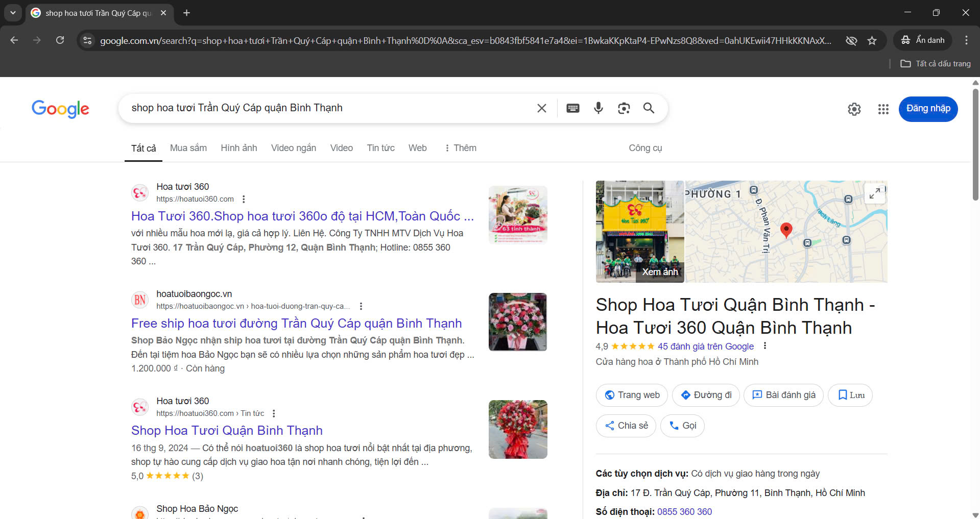Switch to the Web tab
This screenshot has width=980, height=519.
[x=418, y=148]
